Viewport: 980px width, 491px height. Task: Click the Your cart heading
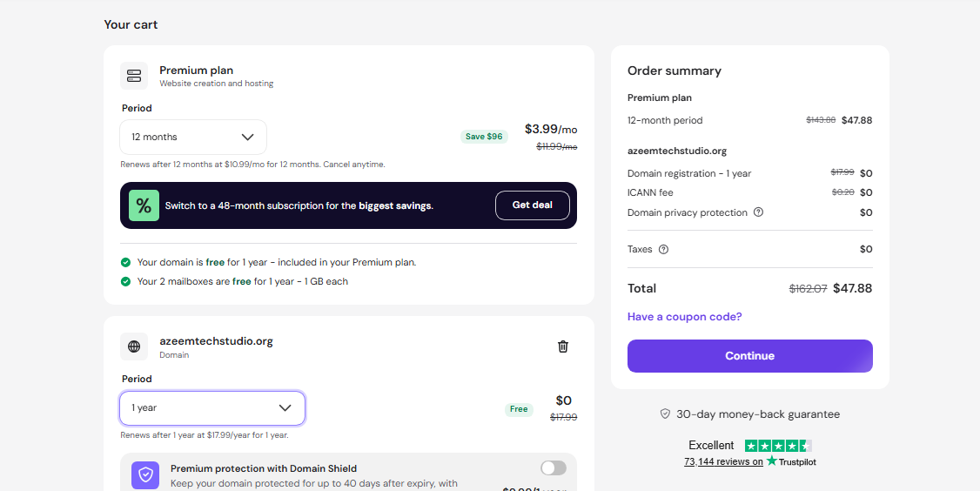[x=131, y=25]
